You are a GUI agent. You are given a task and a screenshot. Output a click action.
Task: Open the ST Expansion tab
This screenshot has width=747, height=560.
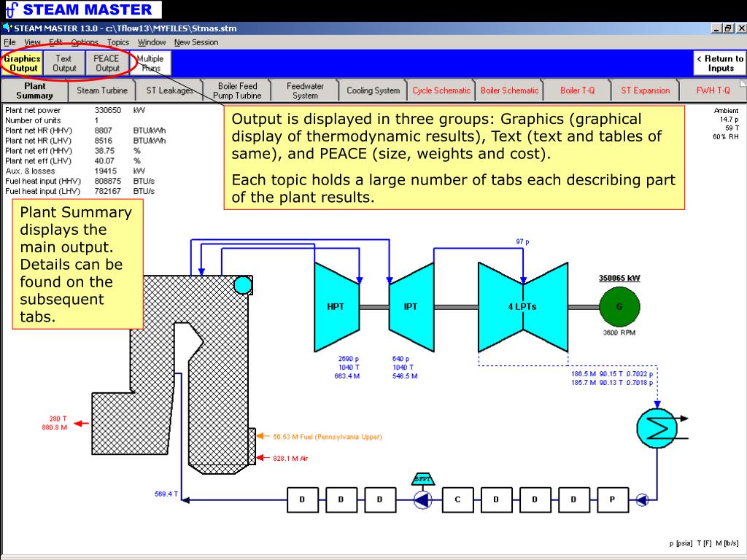[x=645, y=90]
